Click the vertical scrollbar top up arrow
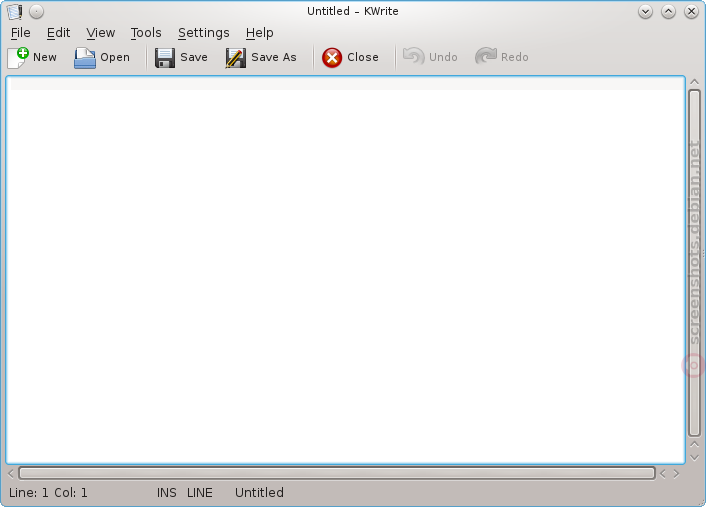This screenshot has height=507, width=706. pos(694,82)
